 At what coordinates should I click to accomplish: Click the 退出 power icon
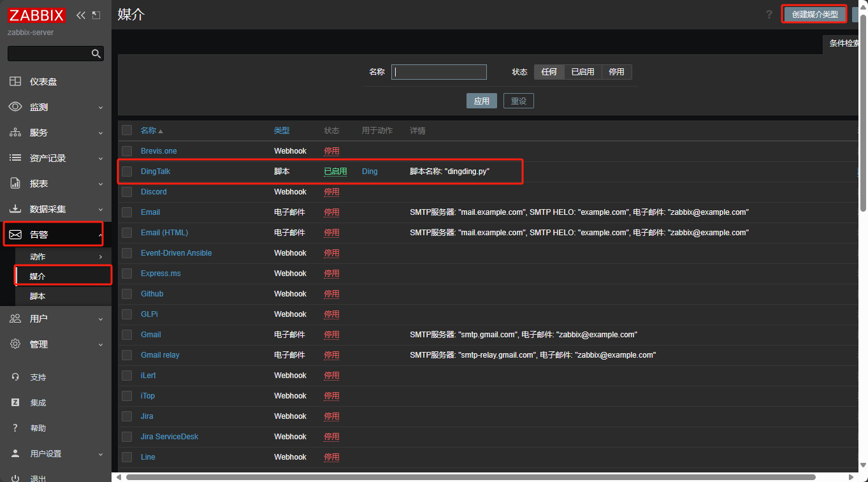click(x=15, y=478)
